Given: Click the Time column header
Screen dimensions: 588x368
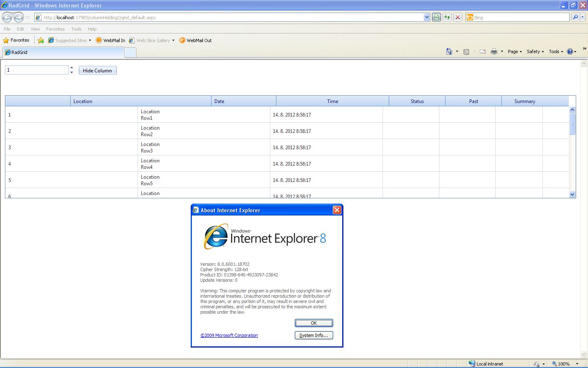Looking at the screenshot, I should tap(332, 101).
